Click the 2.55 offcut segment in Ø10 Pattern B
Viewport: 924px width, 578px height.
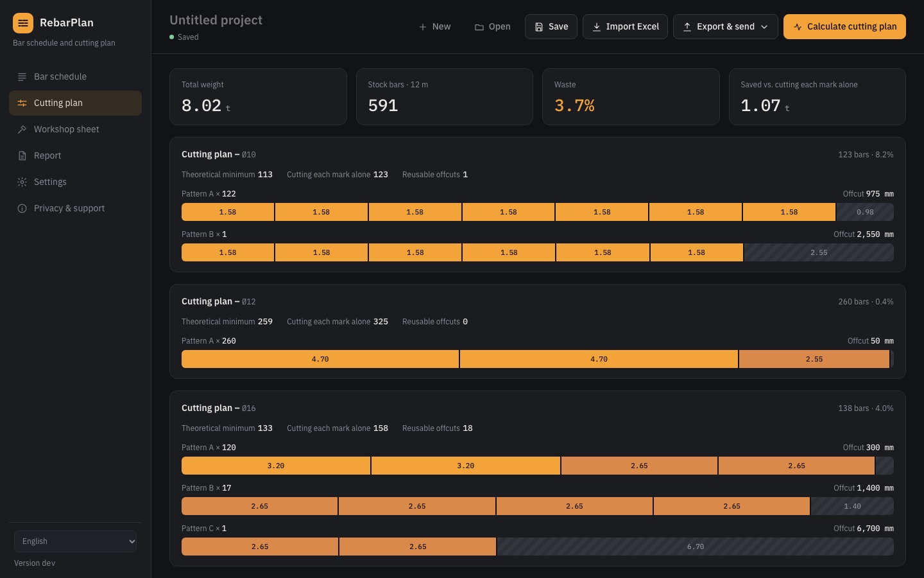click(819, 252)
